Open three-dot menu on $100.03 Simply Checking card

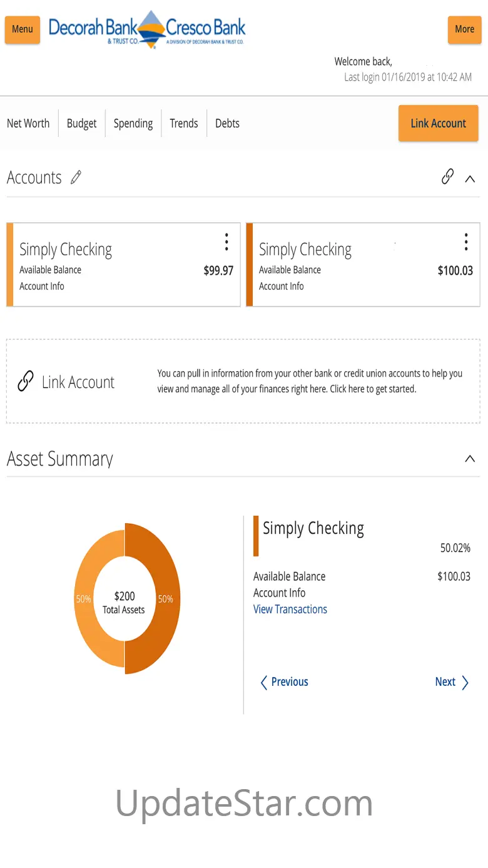click(466, 242)
